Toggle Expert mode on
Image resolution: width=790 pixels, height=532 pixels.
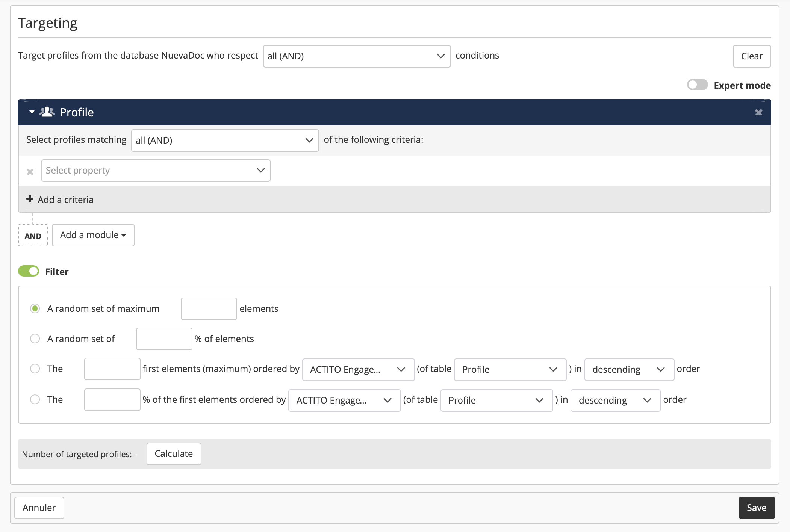(697, 85)
